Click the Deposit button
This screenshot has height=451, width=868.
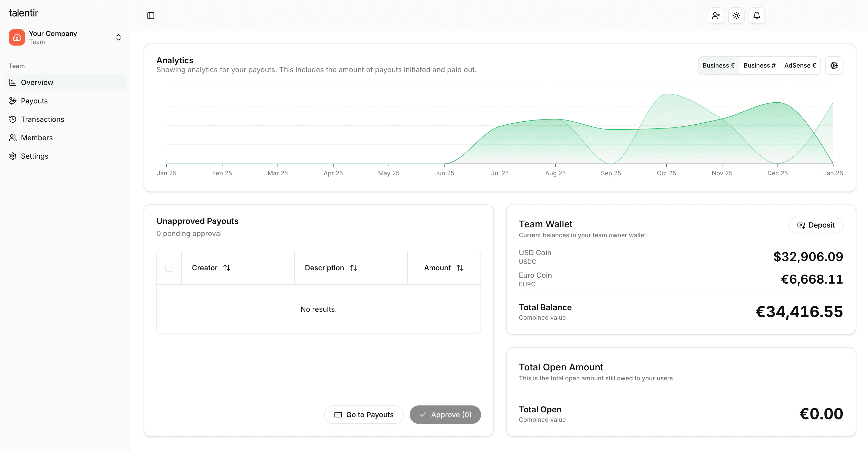point(816,225)
